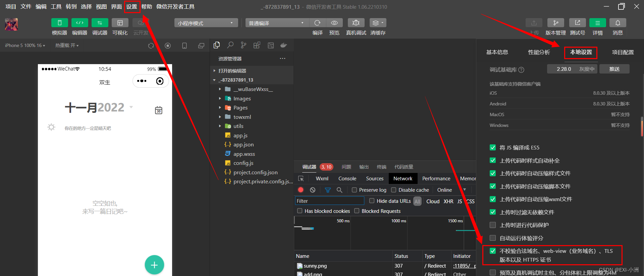Tap the green plus add button in simulator
The height and width of the screenshot is (276, 644).
(154, 265)
